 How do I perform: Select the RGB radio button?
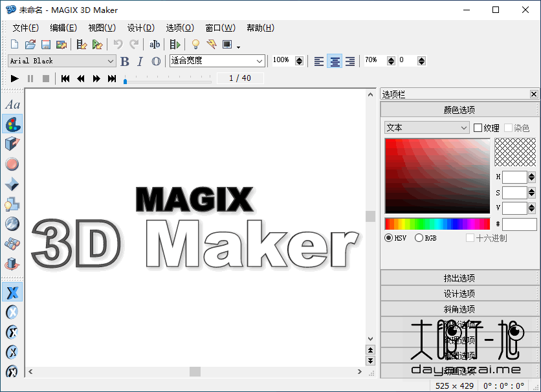pyautogui.click(x=419, y=238)
